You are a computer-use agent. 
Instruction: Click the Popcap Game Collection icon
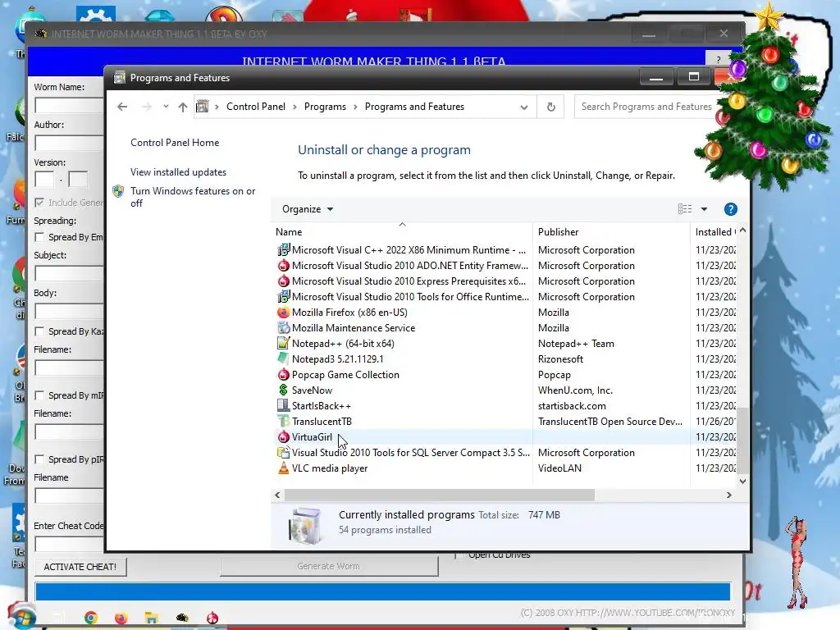pyautogui.click(x=283, y=374)
